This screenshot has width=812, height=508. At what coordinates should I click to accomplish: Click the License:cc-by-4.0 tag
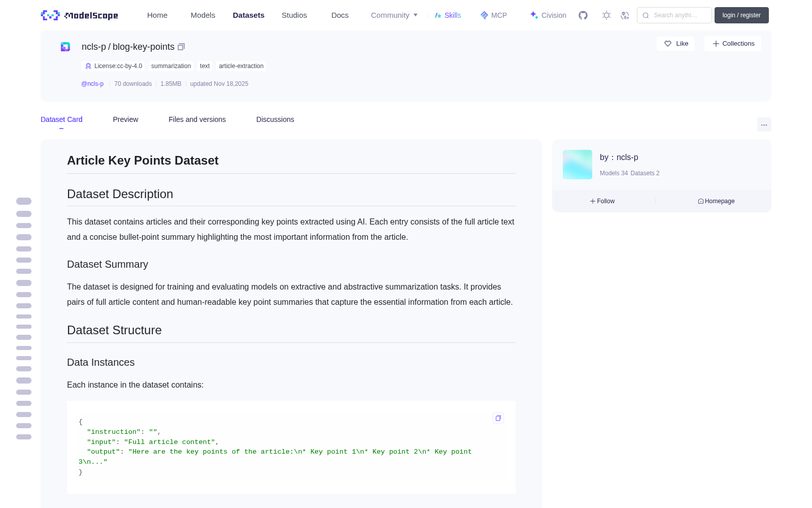click(113, 66)
